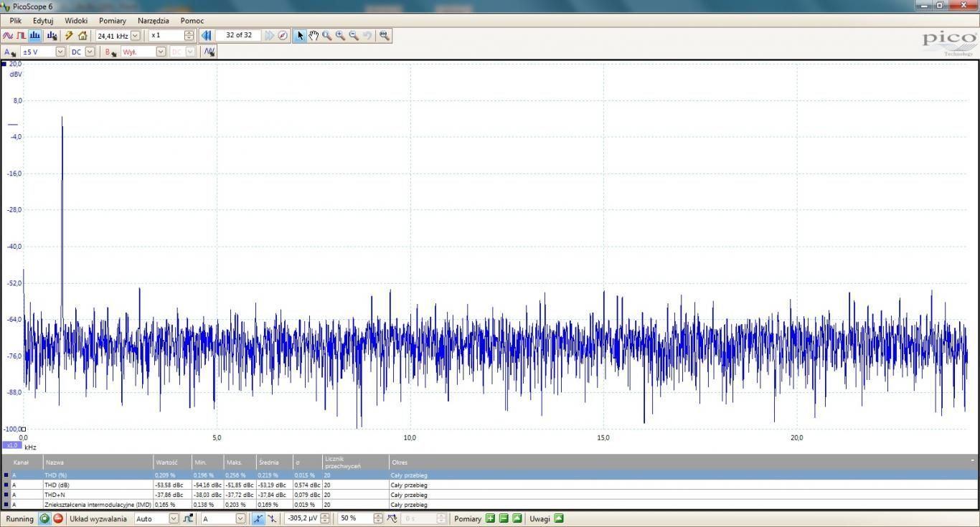This screenshot has width=980, height=527.
Task: Open the 24,41 kHz frequency range dropdown
Action: pyautogui.click(x=135, y=35)
